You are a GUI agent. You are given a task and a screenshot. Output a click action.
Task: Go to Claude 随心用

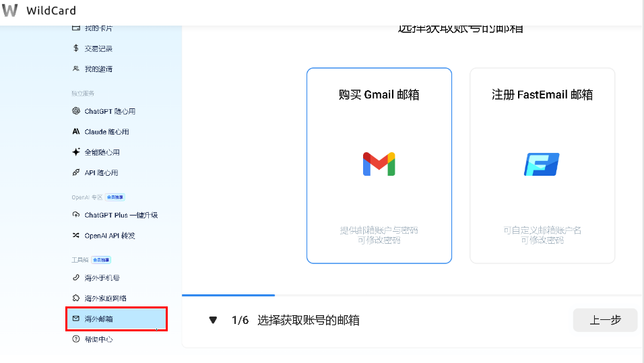pyautogui.click(x=106, y=132)
